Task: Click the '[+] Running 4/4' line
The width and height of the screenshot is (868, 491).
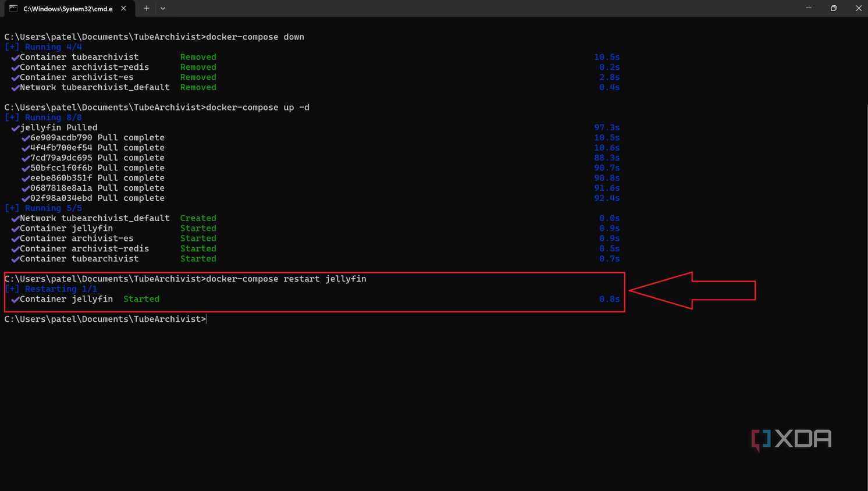Action: (43, 47)
